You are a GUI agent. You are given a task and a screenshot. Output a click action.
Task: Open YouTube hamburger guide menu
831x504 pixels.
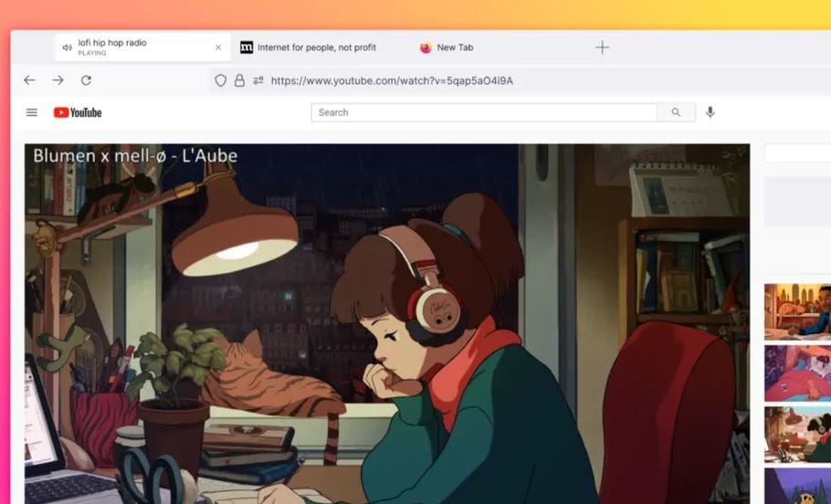[32, 112]
